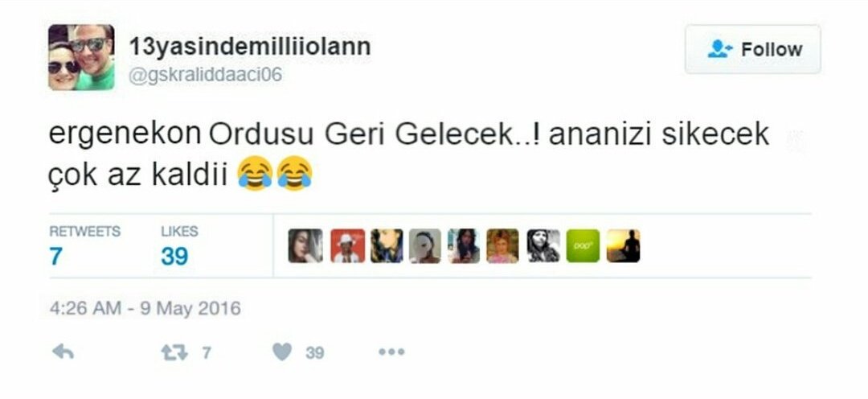This screenshot has height=399, width=868.
Task: View the list of 7 retweets
Action: 84,246
